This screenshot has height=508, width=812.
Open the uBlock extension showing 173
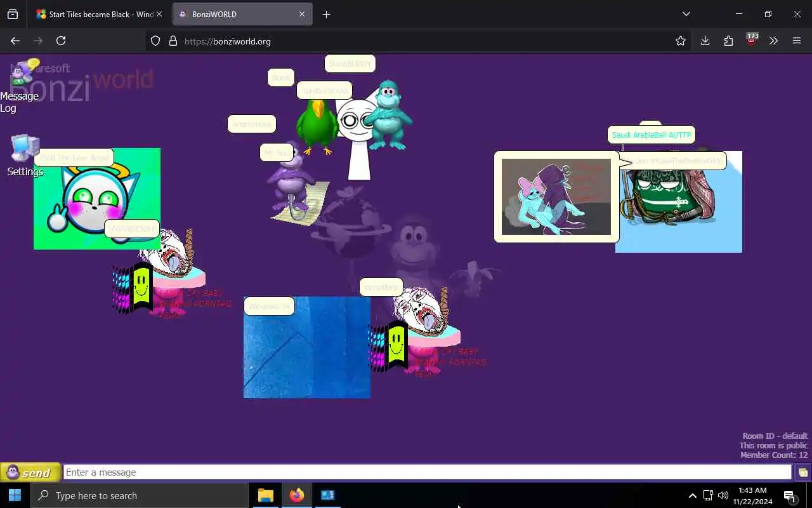click(x=751, y=40)
